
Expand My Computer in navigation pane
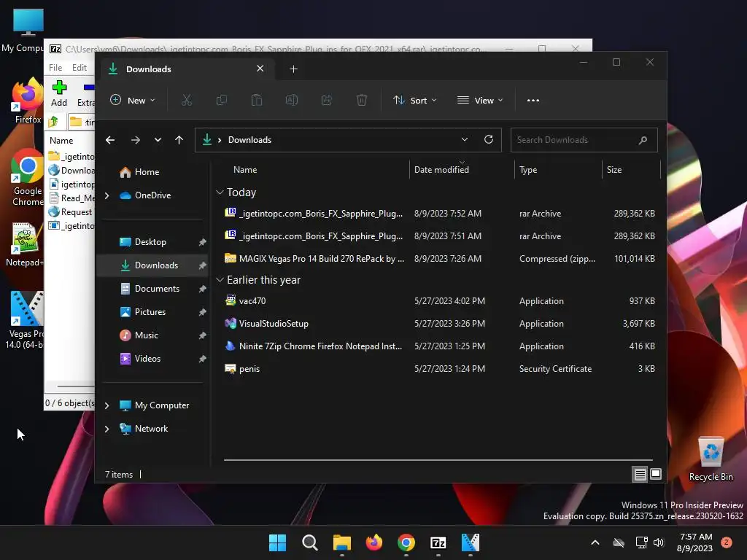(107, 405)
